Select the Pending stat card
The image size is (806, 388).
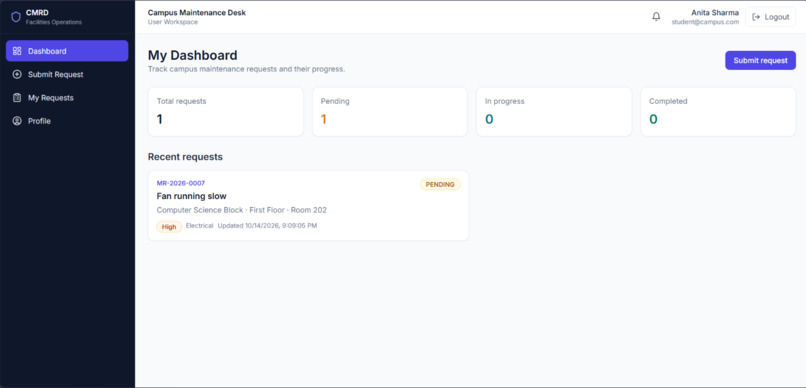click(x=390, y=112)
